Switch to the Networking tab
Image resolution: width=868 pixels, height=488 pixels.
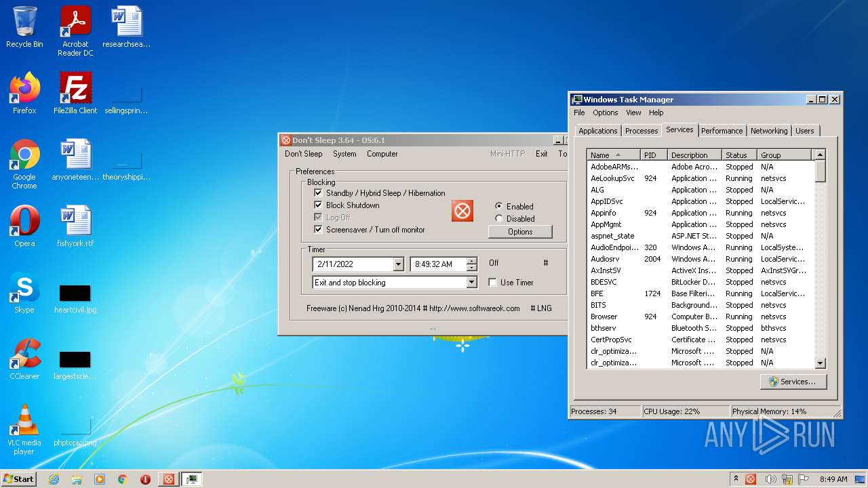coord(769,131)
